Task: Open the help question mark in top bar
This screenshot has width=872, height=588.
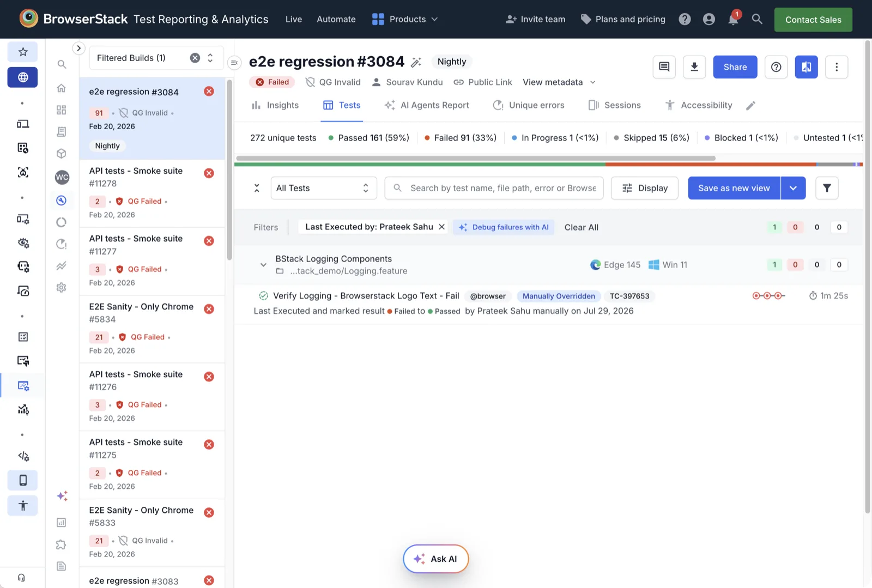Action: click(685, 19)
